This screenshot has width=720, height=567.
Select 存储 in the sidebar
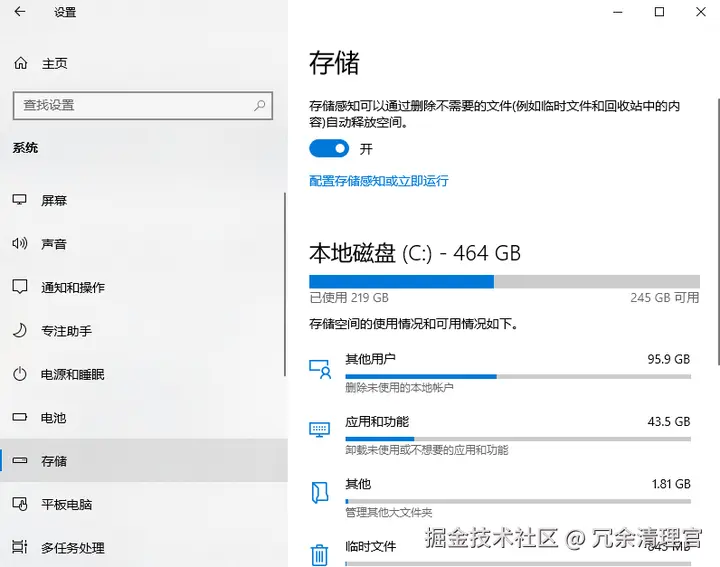[144, 460]
